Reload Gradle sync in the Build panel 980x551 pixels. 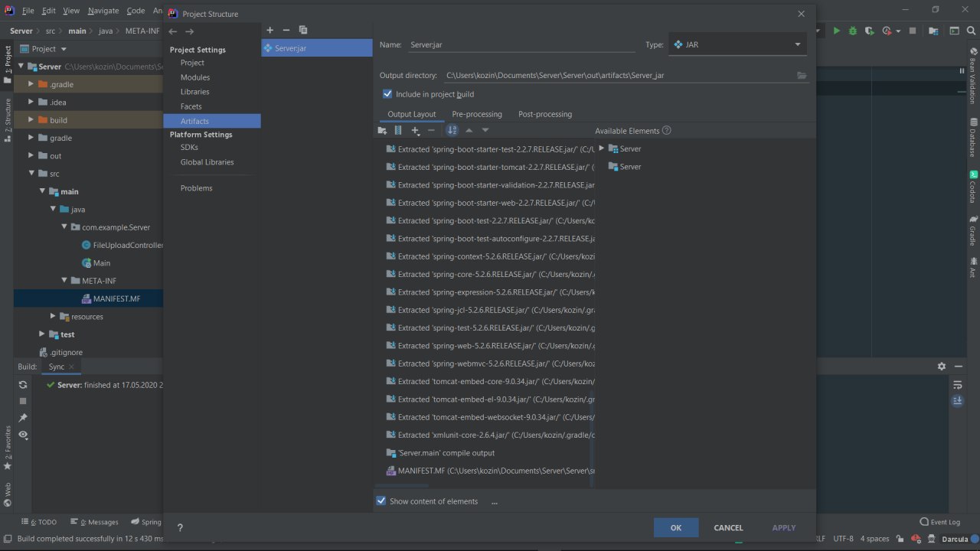(23, 385)
